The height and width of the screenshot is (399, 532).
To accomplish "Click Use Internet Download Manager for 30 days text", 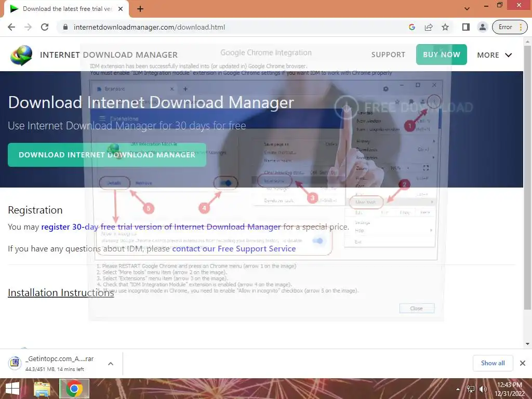I will pyautogui.click(x=127, y=126).
